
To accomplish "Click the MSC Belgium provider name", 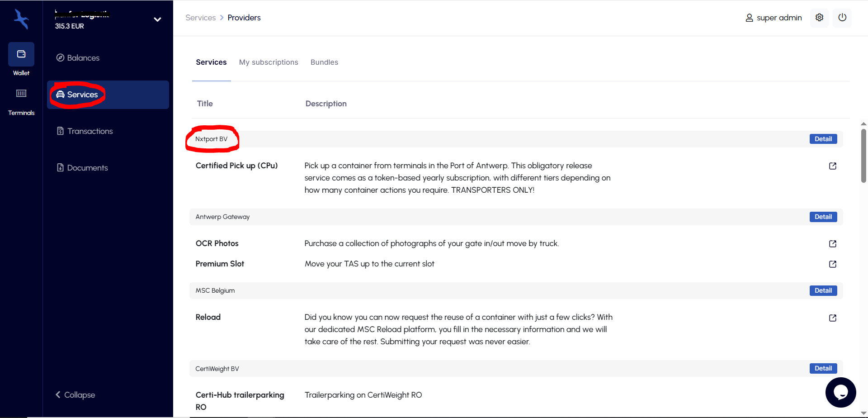I will coord(215,290).
